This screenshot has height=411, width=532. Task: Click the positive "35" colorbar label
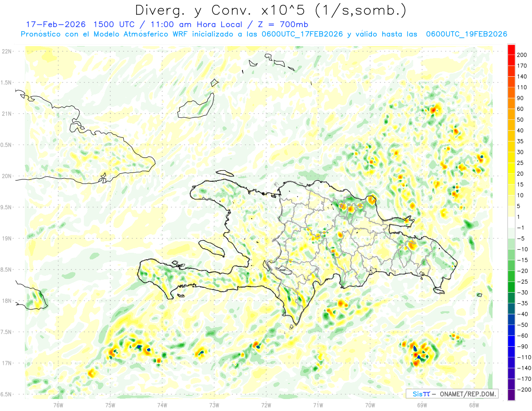520,141
